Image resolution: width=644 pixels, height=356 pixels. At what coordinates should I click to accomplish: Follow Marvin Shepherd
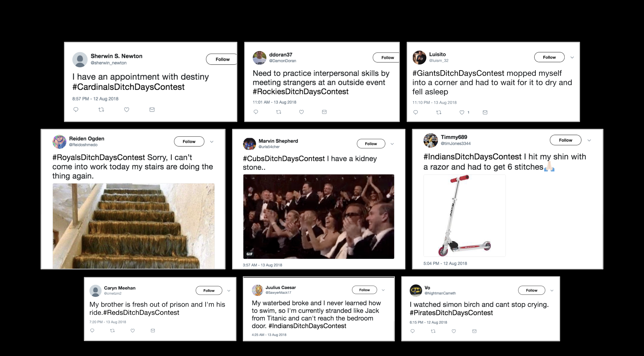click(371, 144)
